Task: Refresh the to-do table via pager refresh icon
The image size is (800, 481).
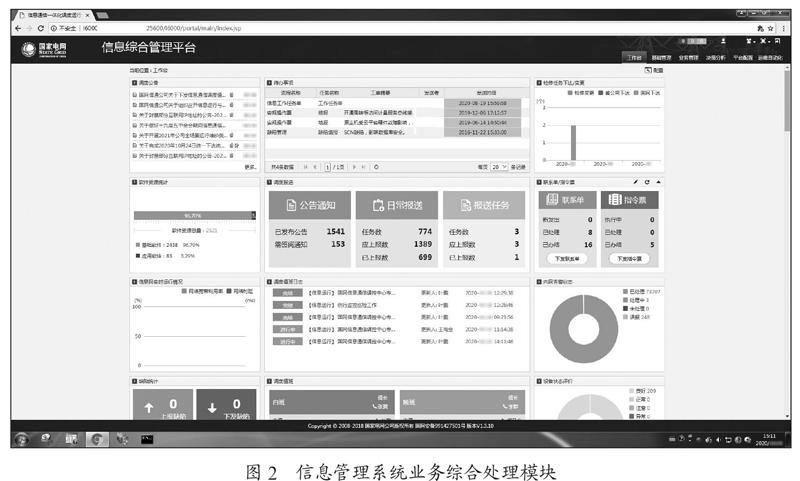Action: (x=376, y=167)
